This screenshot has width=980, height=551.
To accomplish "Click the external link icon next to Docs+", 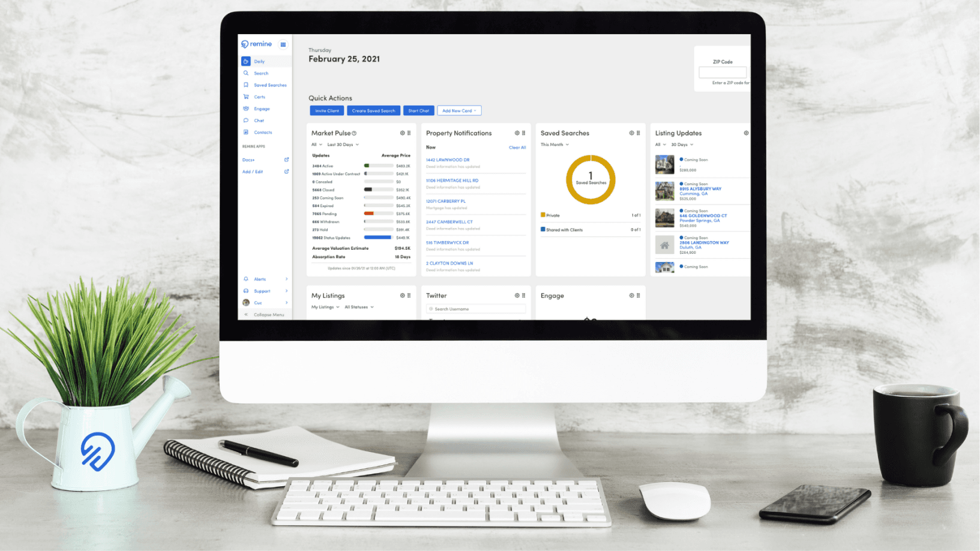I will (x=286, y=160).
